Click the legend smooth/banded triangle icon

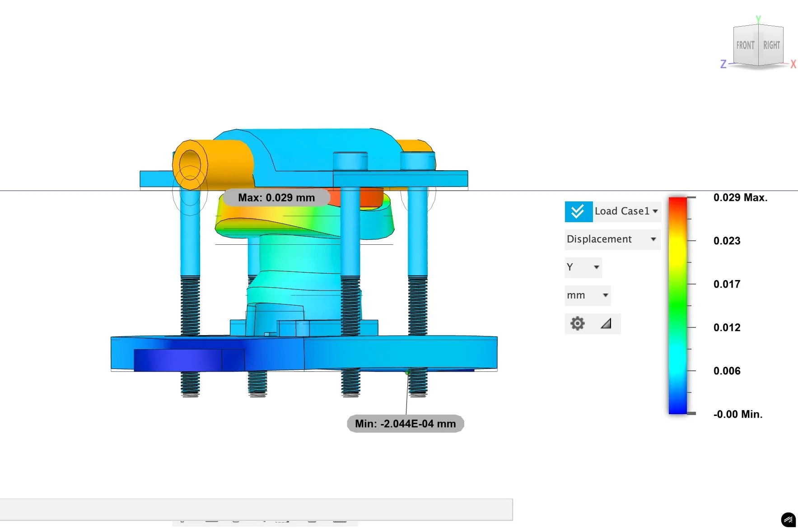coord(606,323)
